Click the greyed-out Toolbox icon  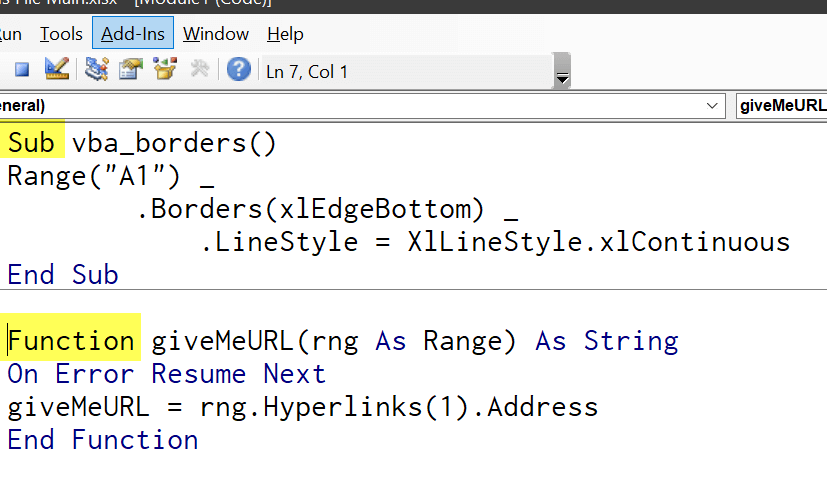[x=199, y=70]
